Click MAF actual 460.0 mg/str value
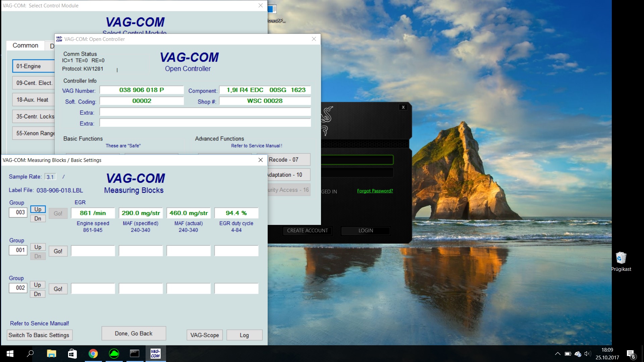 pos(189,213)
